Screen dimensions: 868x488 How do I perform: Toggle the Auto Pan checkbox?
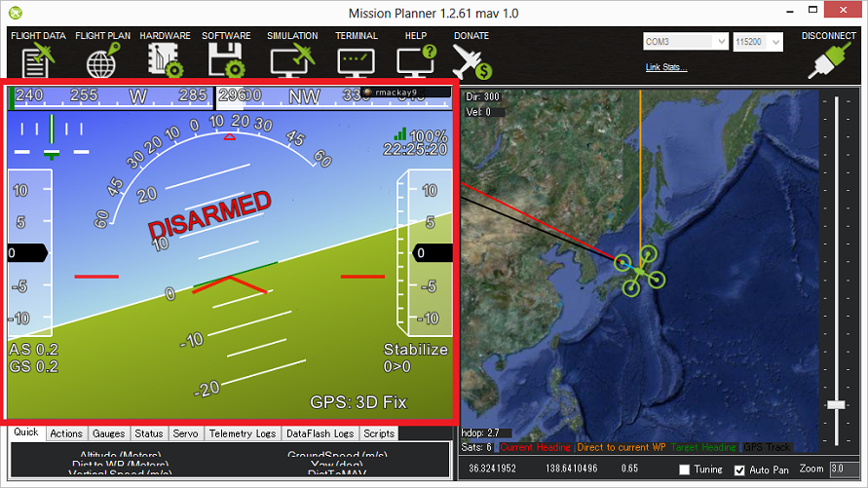739,469
